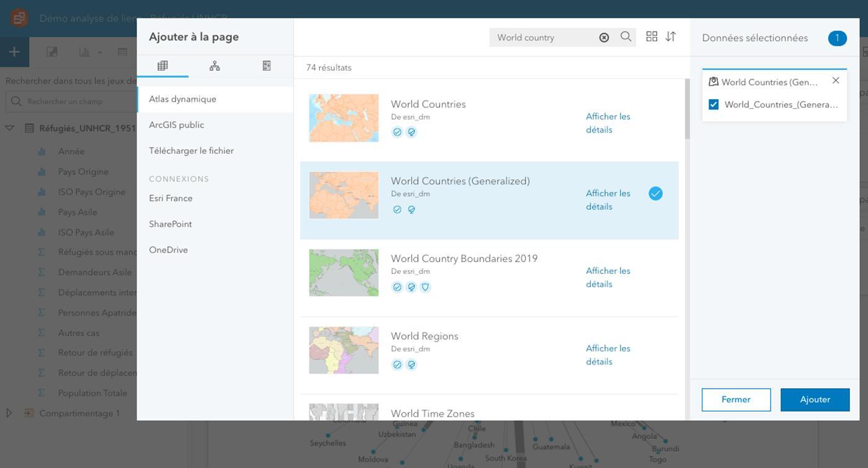Click World Countries (Generalized) thumbnail

[344, 195]
